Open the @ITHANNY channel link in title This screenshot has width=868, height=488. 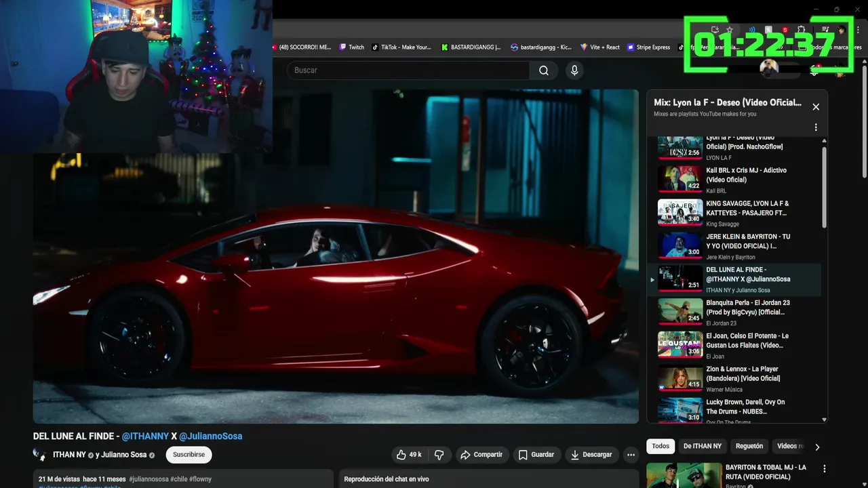pos(145,436)
